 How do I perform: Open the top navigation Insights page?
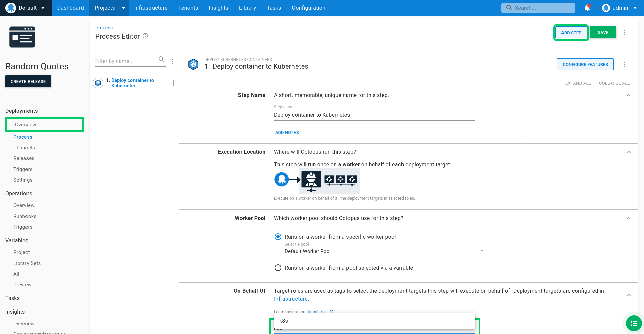coord(218,8)
